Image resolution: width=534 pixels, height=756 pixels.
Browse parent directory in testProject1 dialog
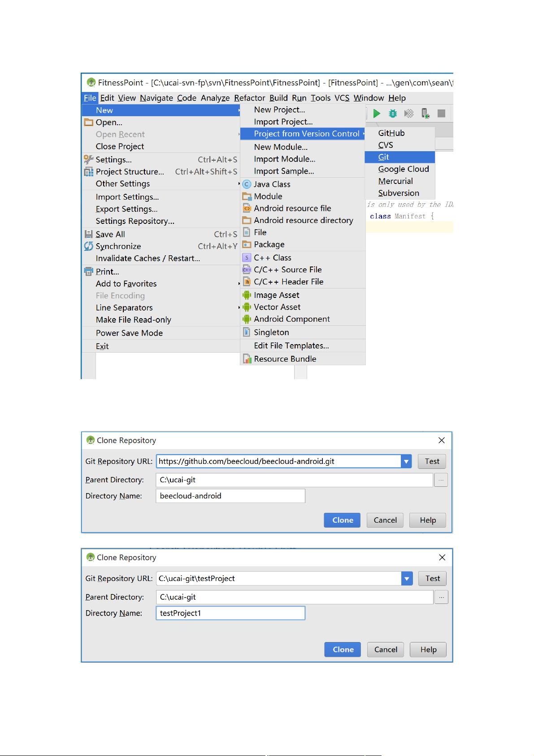(x=442, y=597)
